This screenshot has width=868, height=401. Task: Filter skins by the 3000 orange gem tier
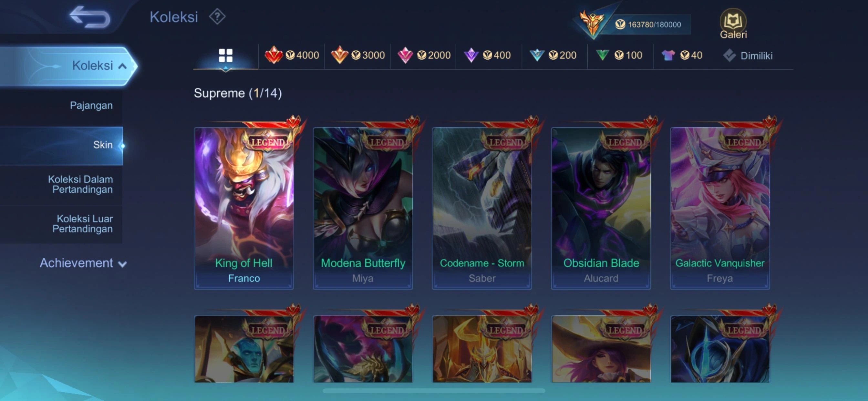click(357, 55)
